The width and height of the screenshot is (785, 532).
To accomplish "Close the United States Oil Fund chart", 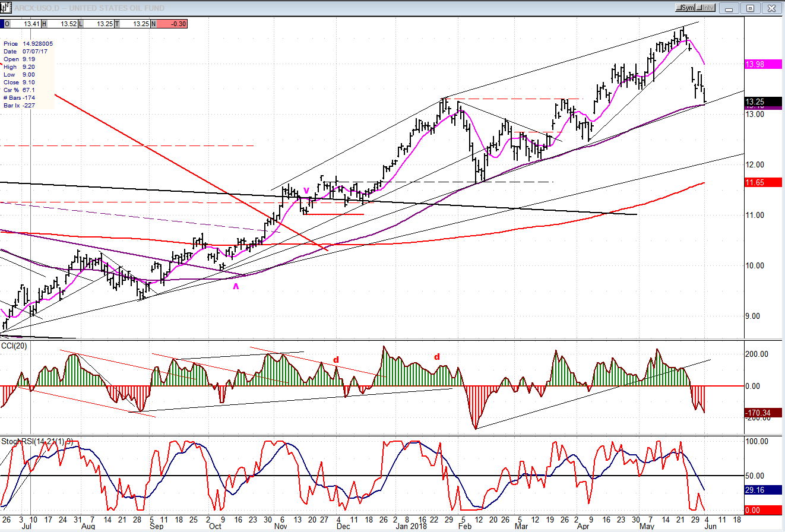I will point(770,8).
